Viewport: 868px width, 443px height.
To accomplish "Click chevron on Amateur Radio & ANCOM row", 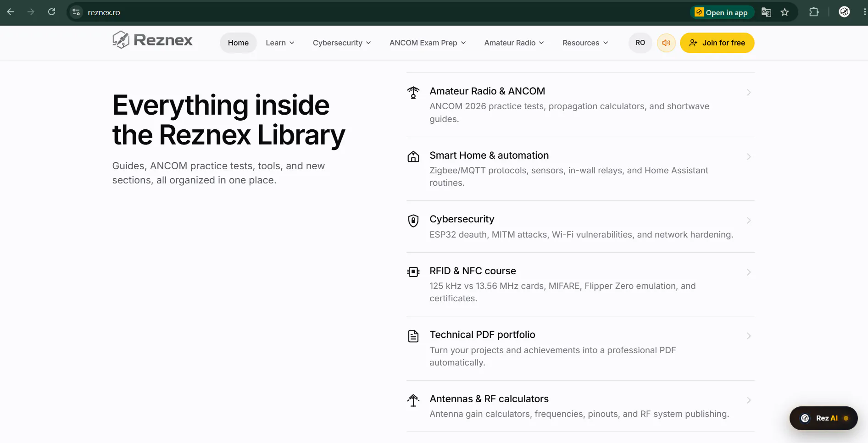I will 749,92.
